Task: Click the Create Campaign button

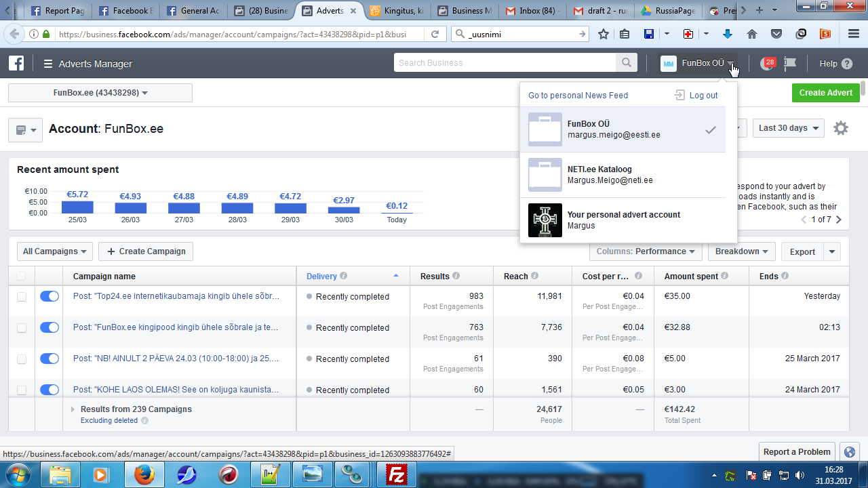Action: pyautogui.click(x=146, y=251)
